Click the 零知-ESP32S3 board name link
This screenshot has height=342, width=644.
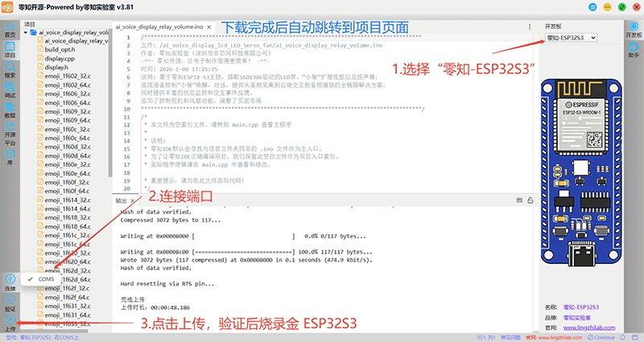pyautogui.click(x=581, y=307)
